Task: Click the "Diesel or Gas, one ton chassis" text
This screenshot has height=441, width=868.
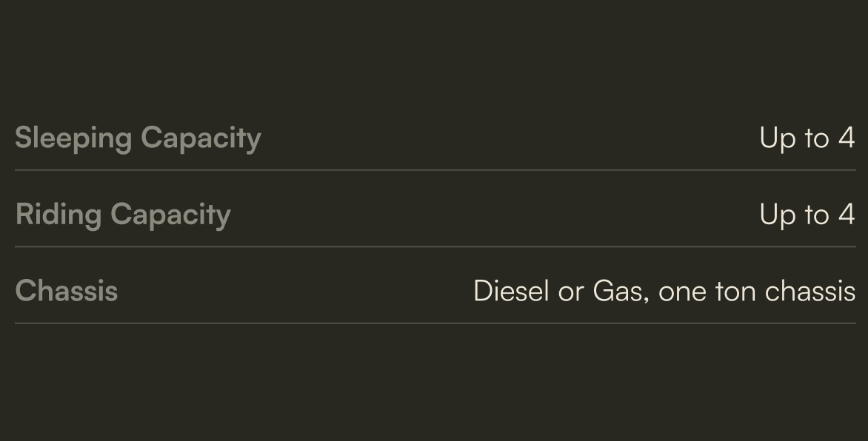Action: (664, 291)
